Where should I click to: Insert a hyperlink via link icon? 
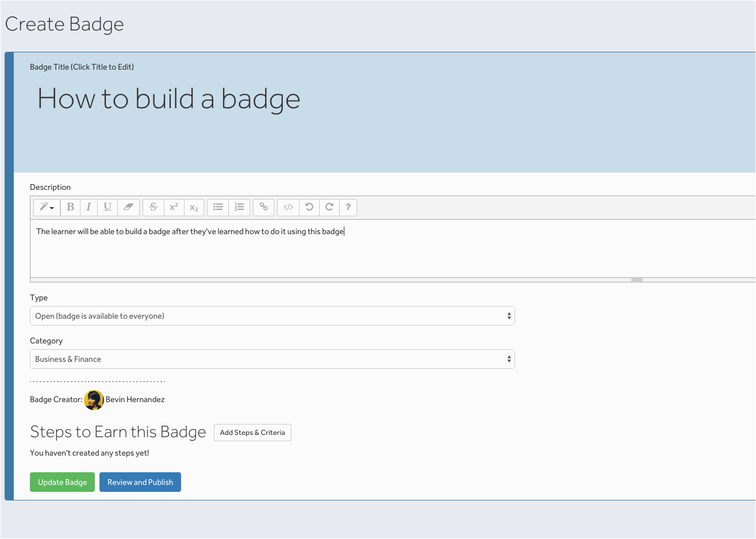[x=263, y=207]
